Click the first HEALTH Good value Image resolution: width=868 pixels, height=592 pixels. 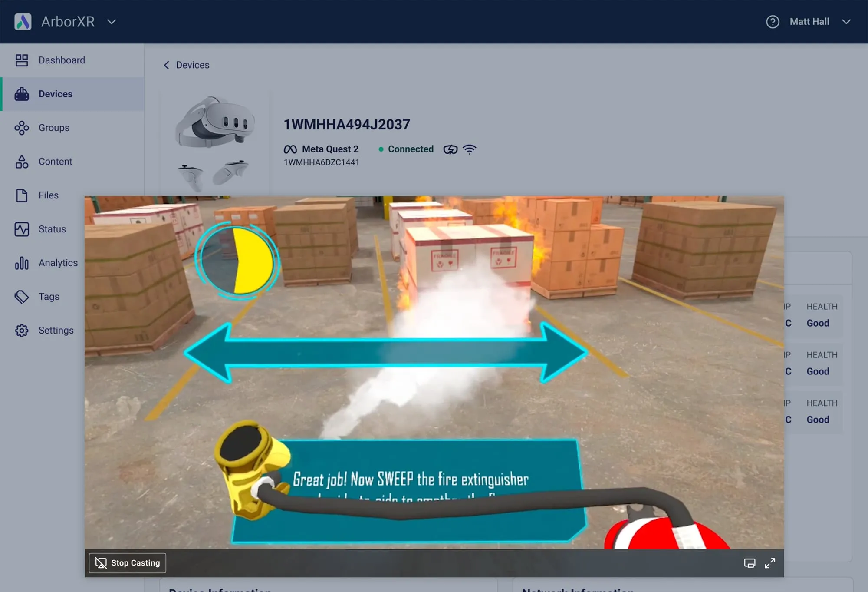click(x=818, y=323)
